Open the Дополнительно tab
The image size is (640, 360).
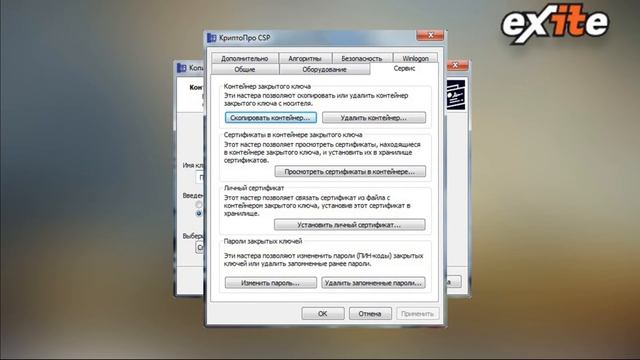pyautogui.click(x=245, y=58)
